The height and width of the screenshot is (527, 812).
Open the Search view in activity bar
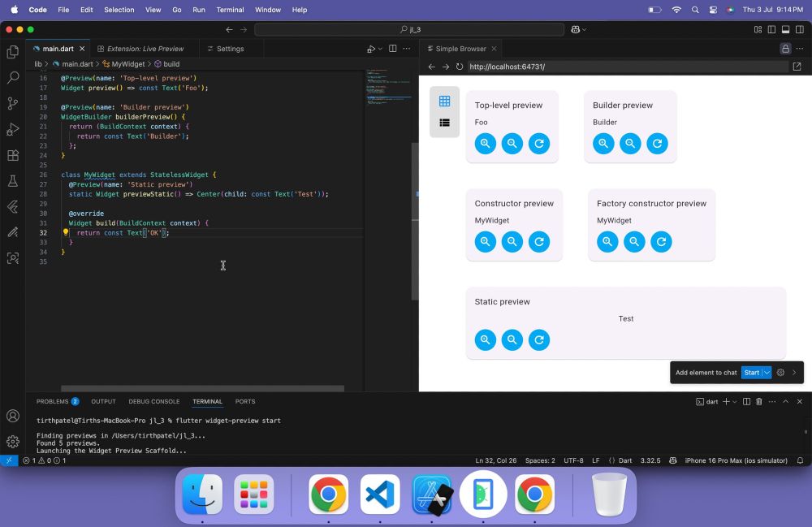pyautogui.click(x=13, y=78)
